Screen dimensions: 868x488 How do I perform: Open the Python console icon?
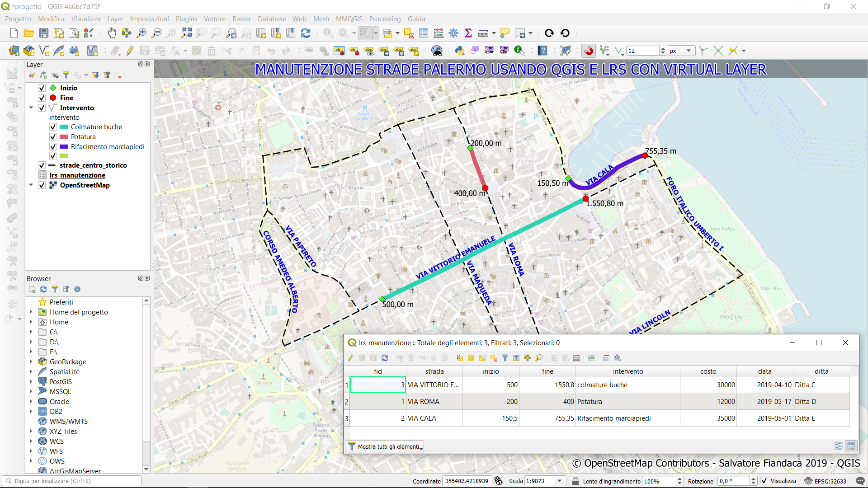pos(460,51)
